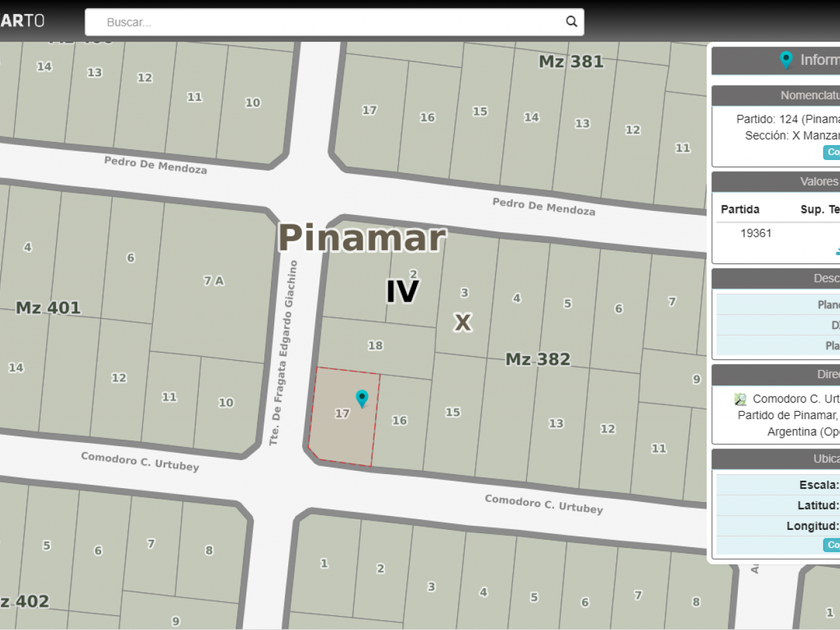This screenshot has height=630, width=840.
Task: Select parcel 15 in Mz 382
Action: coord(453,412)
